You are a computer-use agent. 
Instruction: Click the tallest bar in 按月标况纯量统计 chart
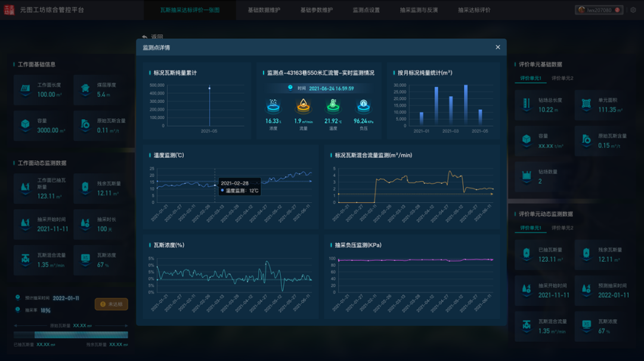465,105
